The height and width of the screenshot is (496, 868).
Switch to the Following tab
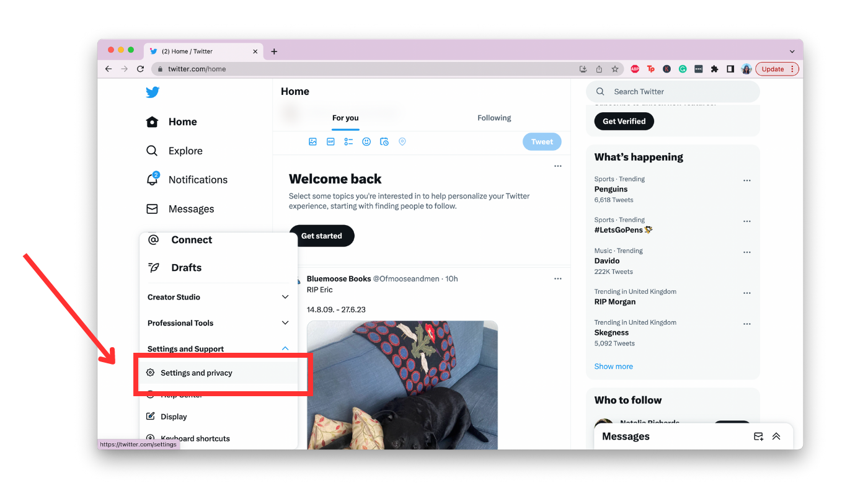click(494, 118)
